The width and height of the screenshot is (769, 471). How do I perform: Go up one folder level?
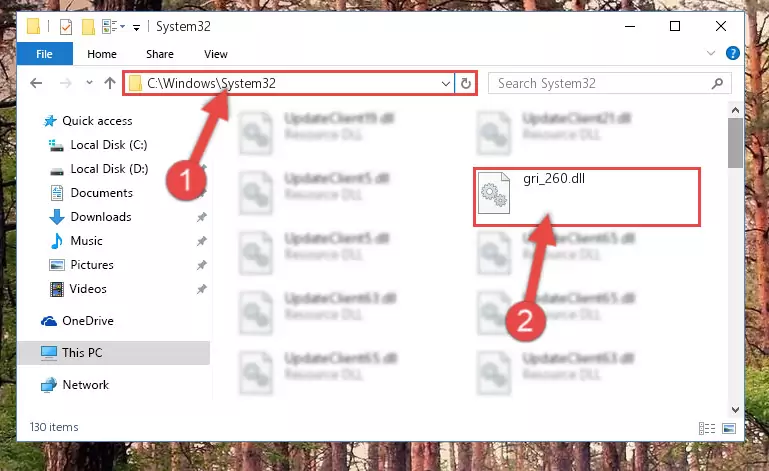click(110, 83)
